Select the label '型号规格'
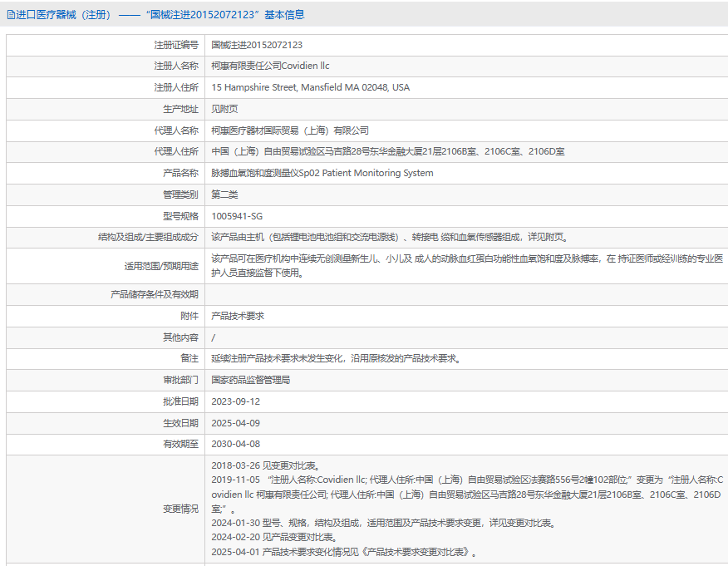Viewport: 728px width, 566px height. 180,216
